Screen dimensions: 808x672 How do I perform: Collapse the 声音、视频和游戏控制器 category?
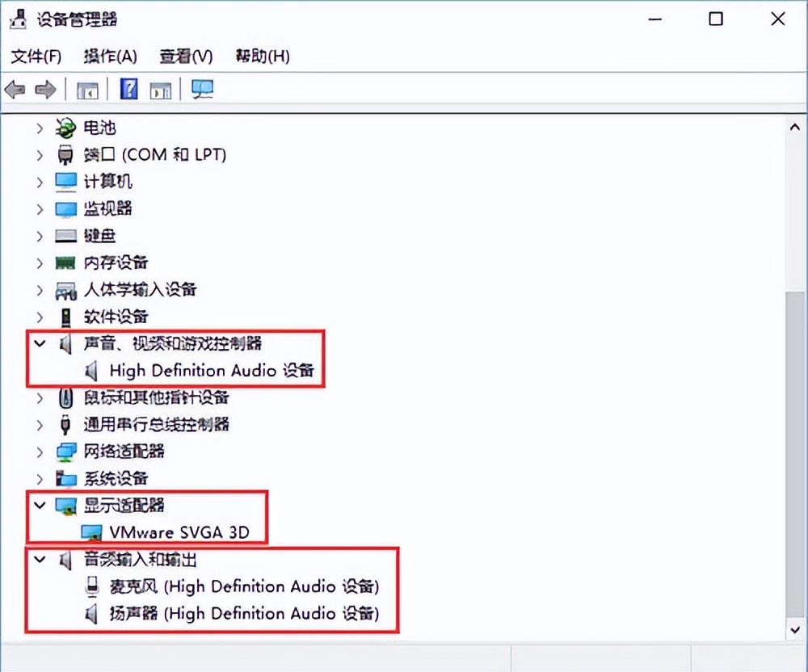pos(40,343)
